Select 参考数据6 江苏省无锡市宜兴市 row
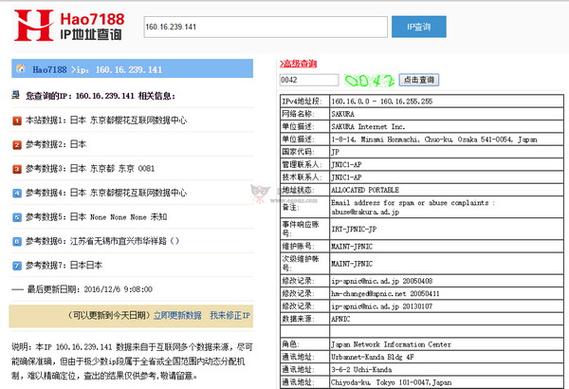 (102, 241)
